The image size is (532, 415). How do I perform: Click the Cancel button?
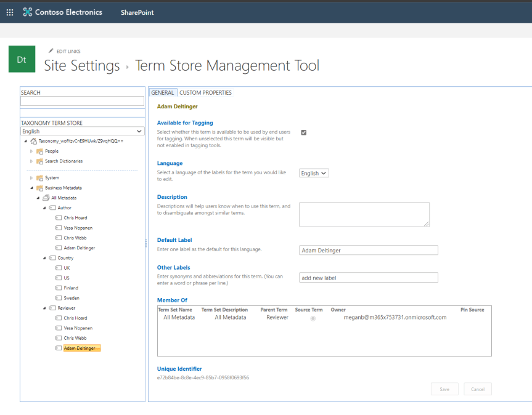tap(478, 389)
